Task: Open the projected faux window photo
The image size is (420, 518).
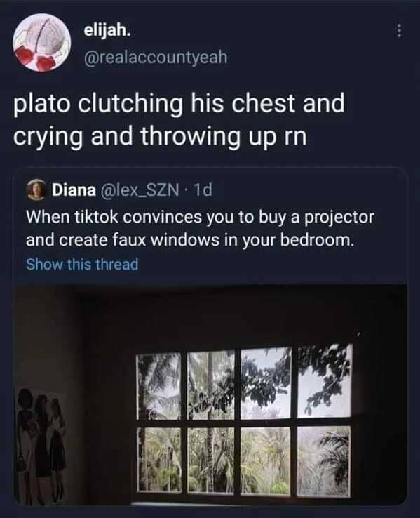Action: point(210,393)
